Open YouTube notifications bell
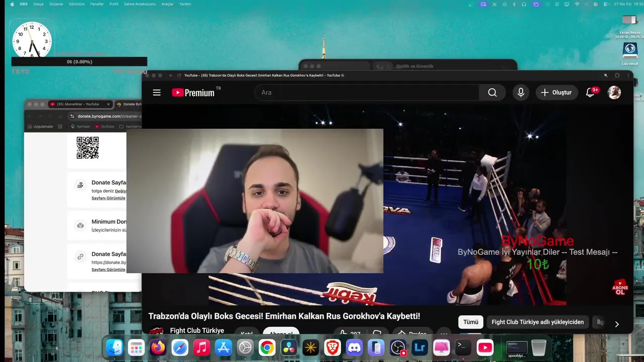 pyautogui.click(x=591, y=93)
